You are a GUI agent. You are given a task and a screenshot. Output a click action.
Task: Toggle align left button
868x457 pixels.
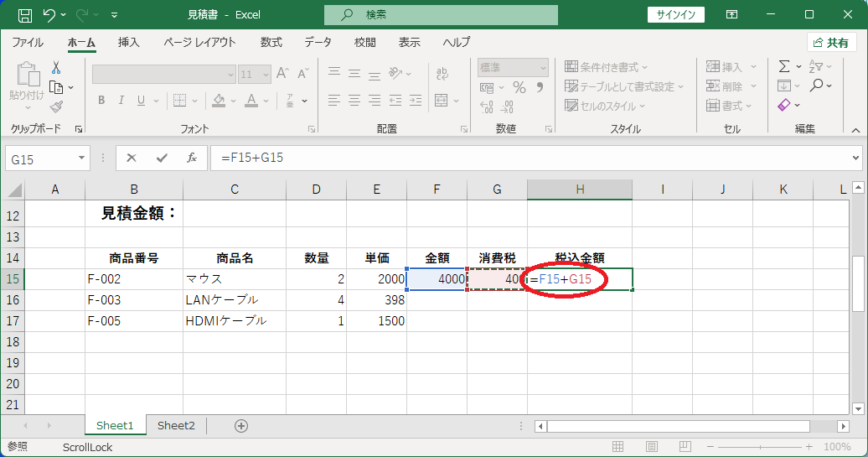[x=334, y=101]
